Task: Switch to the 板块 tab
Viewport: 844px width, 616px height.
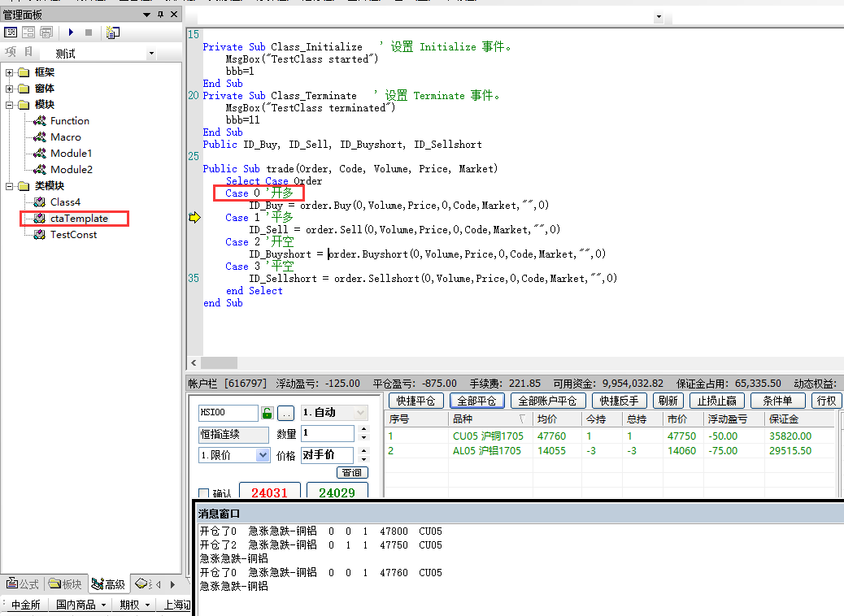Action: 65,583
